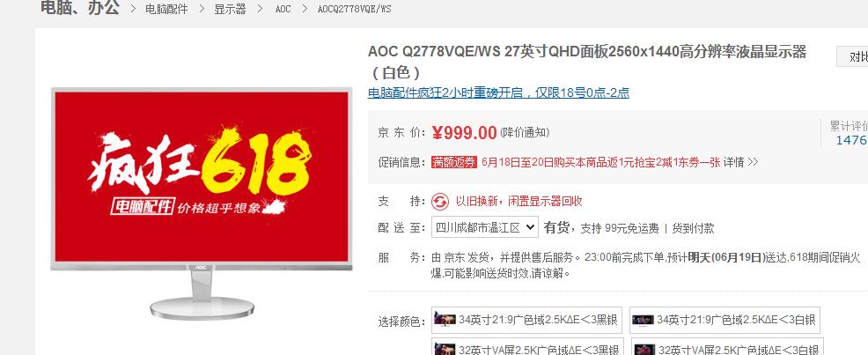868x355 pixels.
Task: Choose 32英寸VA屏 white-silver variant
Action: [727, 348]
